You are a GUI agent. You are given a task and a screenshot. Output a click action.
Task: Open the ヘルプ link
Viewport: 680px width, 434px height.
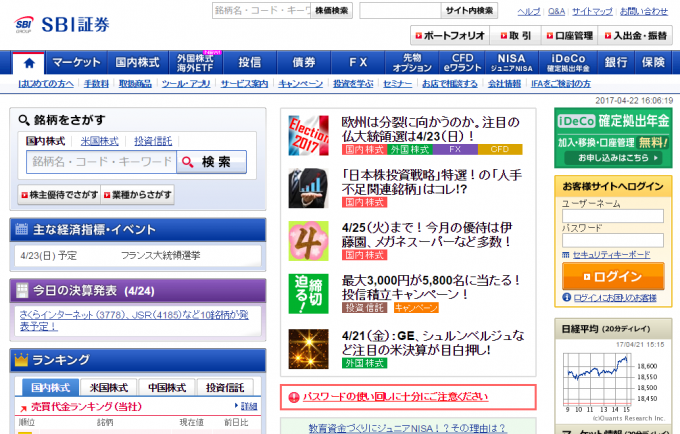[x=529, y=12]
